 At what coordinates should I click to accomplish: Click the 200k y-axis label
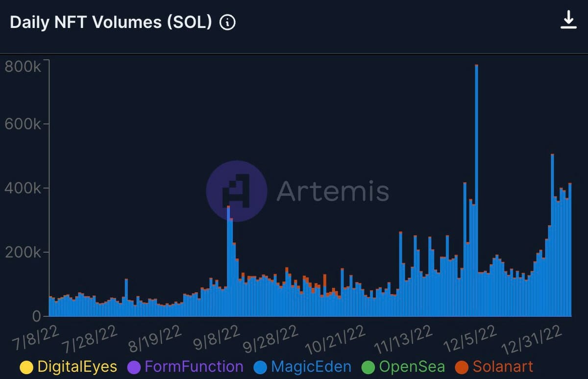pyautogui.click(x=23, y=253)
